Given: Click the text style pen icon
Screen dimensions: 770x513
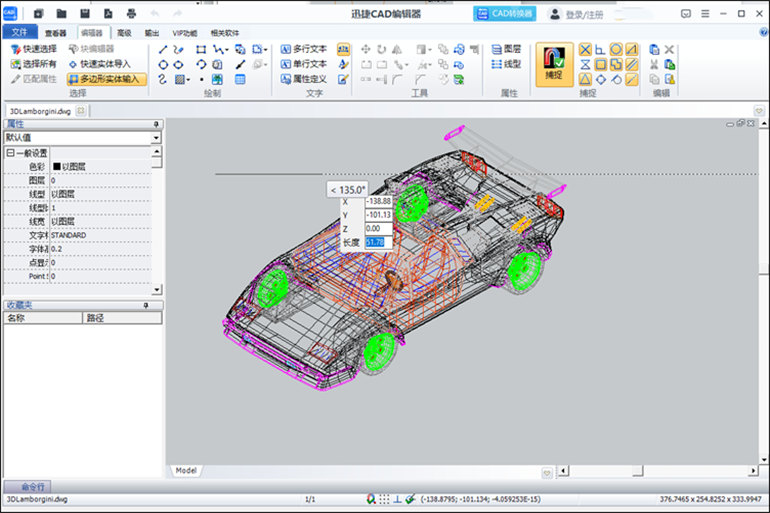Looking at the screenshot, I should [x=343, y=64].
